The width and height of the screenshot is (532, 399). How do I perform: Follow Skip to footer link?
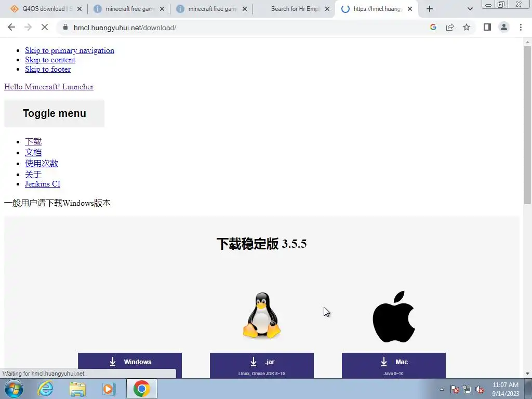pos(48,69)
